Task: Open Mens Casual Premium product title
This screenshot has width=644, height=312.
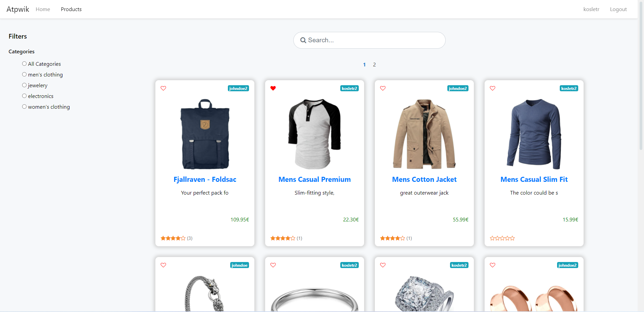Action: (314, 179)
